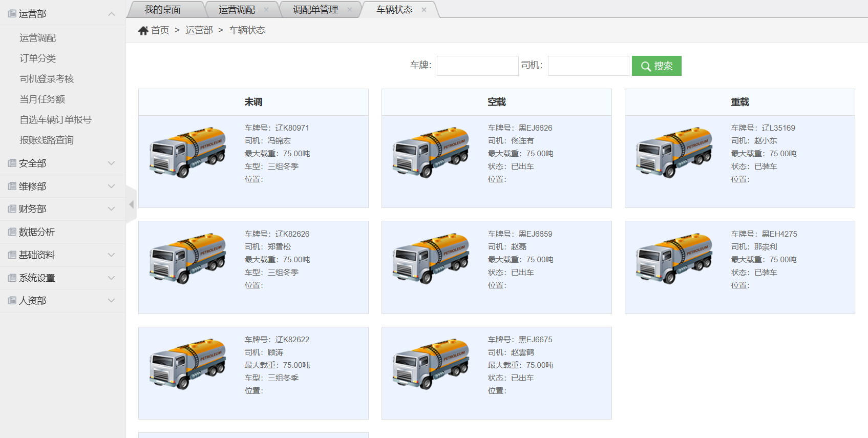Switch to the 调配单管理 tab

315,10
